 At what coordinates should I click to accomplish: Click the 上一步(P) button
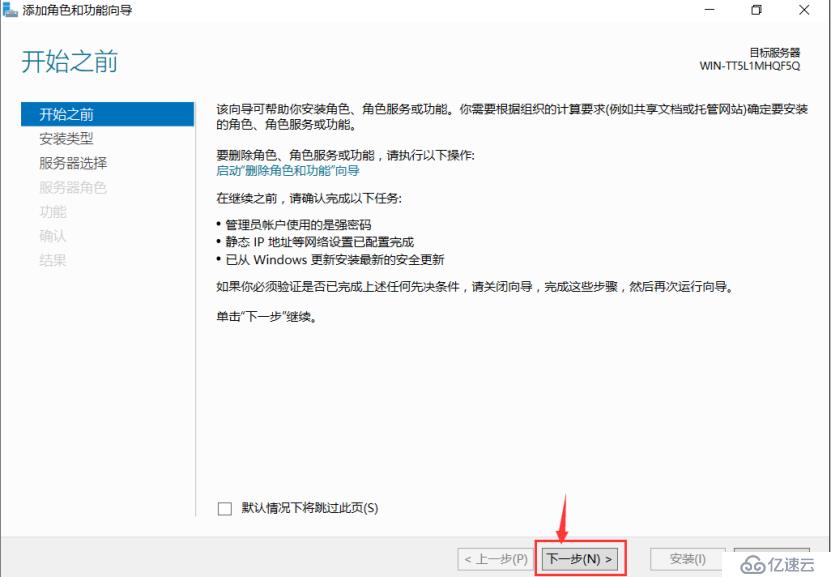click(496, 559)
